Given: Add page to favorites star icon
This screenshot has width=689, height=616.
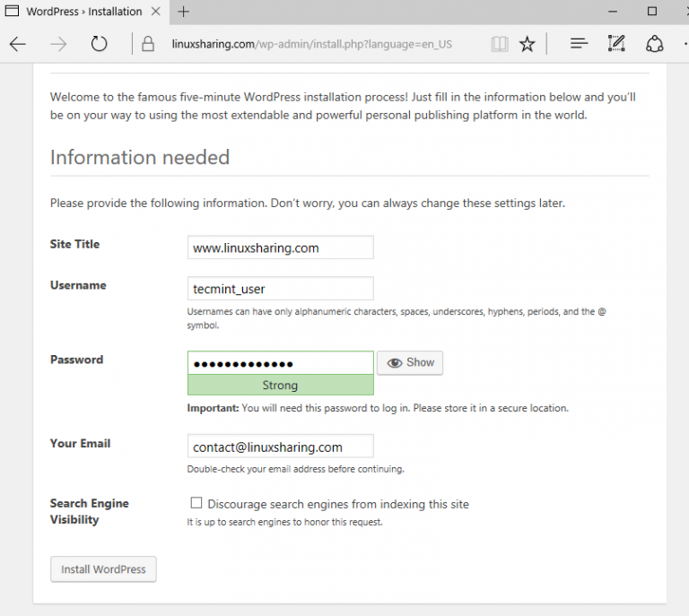Looking at the screenshot, I should [527, 44].
